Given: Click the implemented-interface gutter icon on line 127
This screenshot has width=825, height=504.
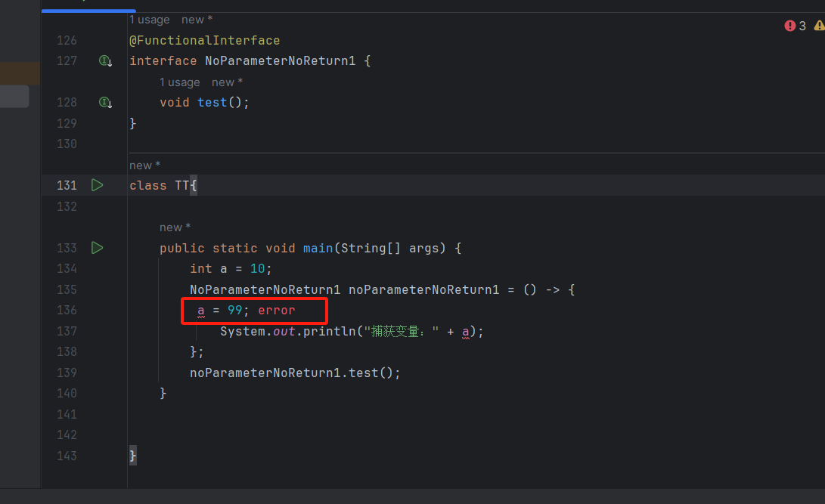Looking at the screenshot, I should (105, 61).
